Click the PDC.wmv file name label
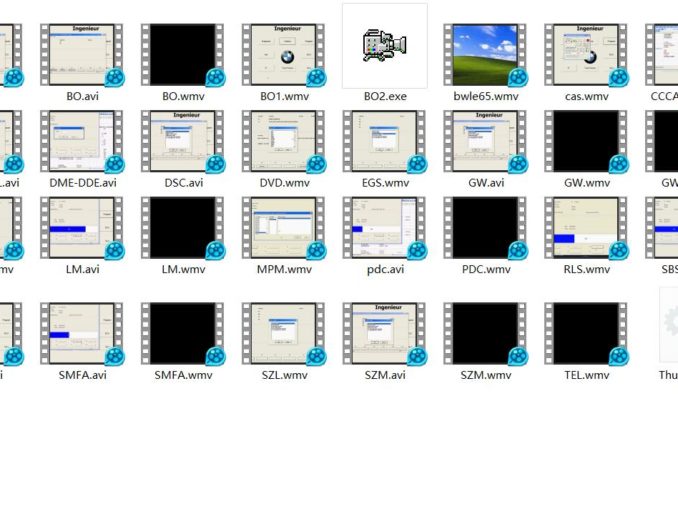Screen dimensions: 678x509 tap(486, 269)
